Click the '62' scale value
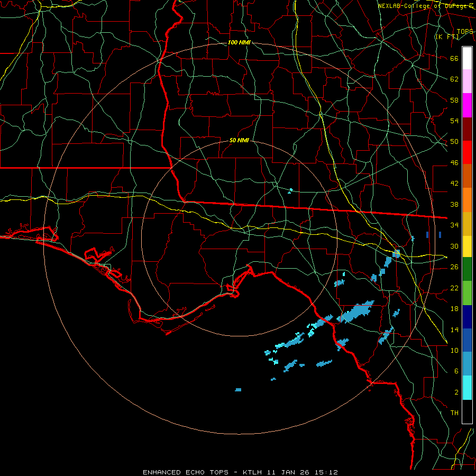The image size is (476, 476). 454,79
